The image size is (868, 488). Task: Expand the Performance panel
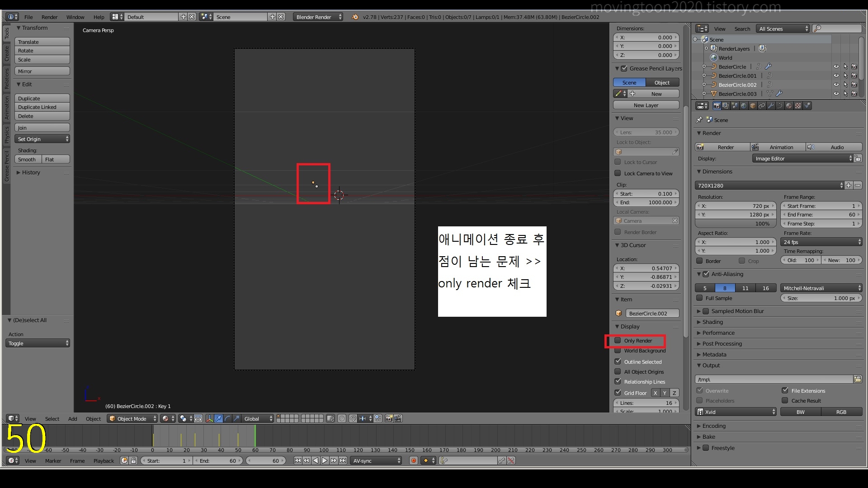tap(718, 333)
